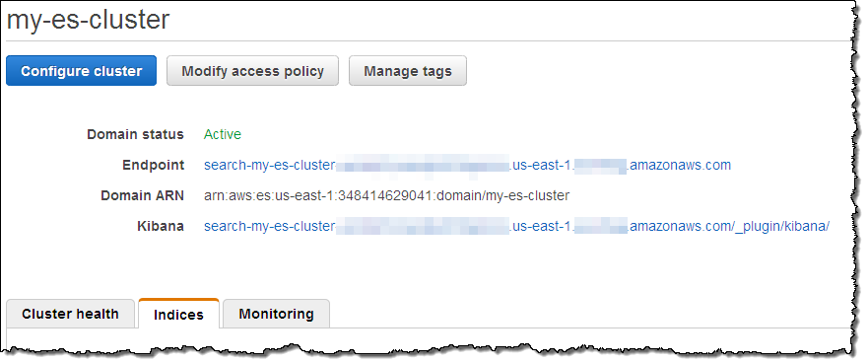Click the blurred part of Endpoint URL
868x364 pixels.
click(x=423, y=166)
